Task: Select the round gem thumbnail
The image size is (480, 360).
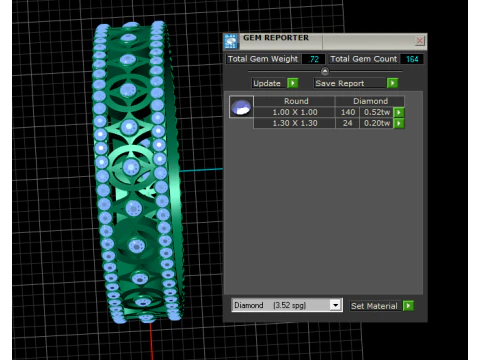Action: point(241,107)
